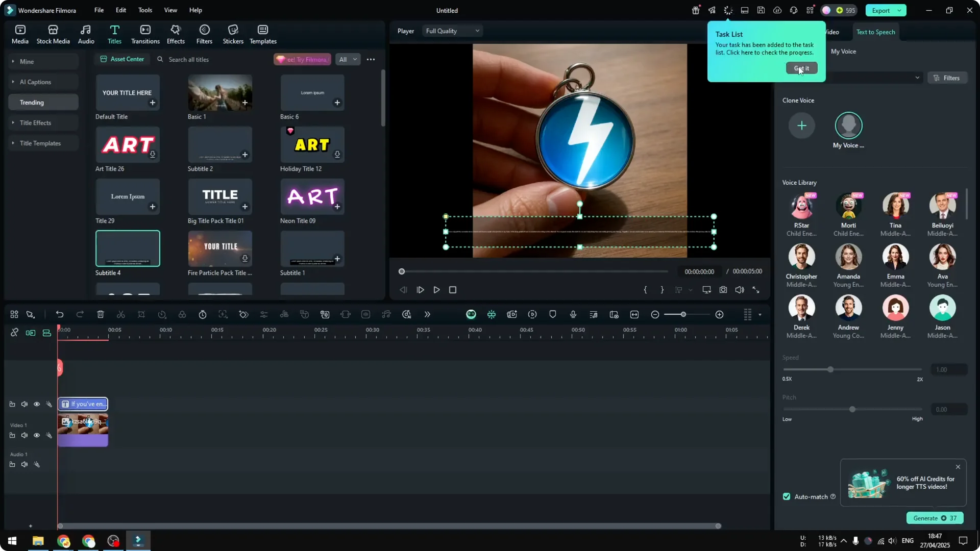Viewport: 980px width, 551px height.
Task: Mute the Audio 1 track
Action: pyautogui.click(x=24, y=464)
